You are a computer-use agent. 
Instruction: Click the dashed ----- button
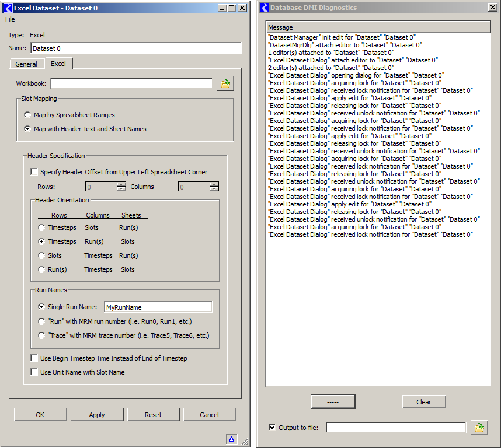pos(333,402)
